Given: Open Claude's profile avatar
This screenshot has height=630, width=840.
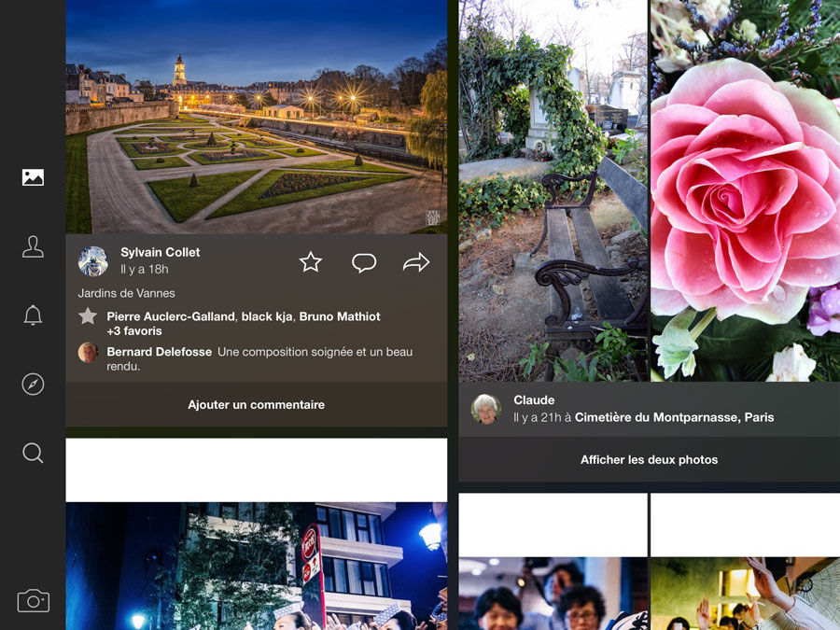Looking at the screenshot, I should (486, 409).
